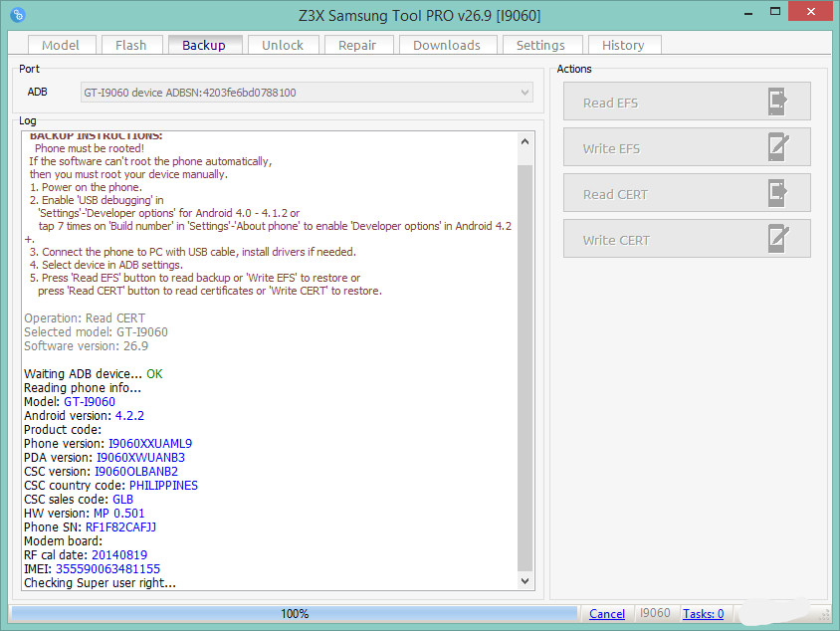Cancel the running operation
Image resolution: width=840 pixels, height=631 pixels.
[607, 614]
